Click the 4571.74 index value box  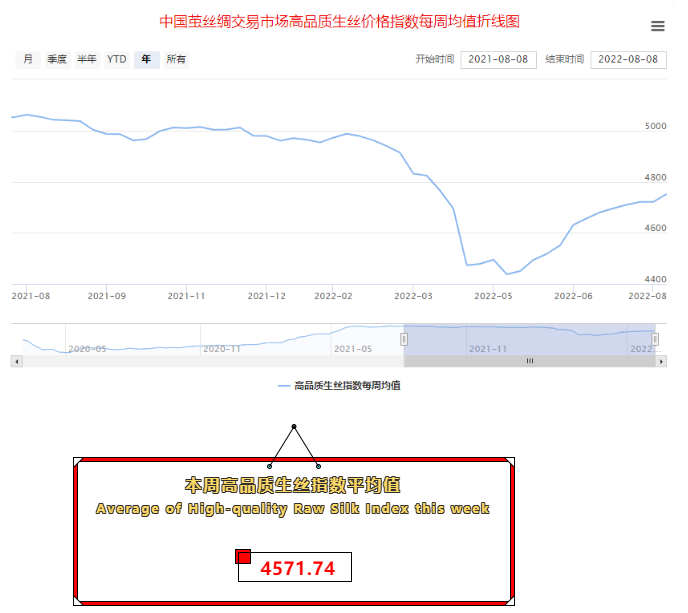296,568
